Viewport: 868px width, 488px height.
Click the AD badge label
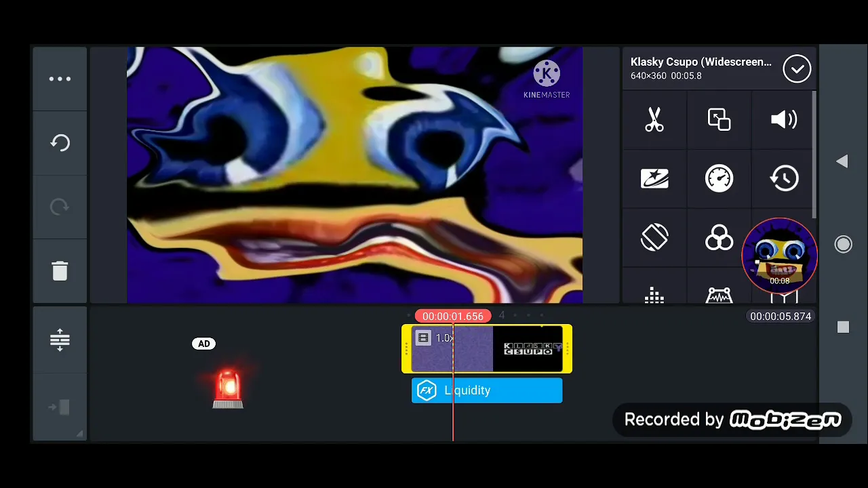click(204, 344)
